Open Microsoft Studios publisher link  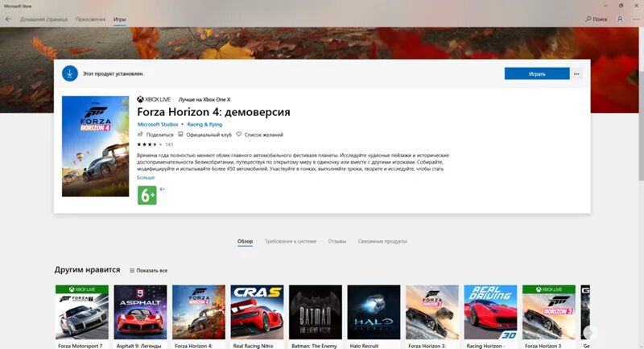click(158, 124)
